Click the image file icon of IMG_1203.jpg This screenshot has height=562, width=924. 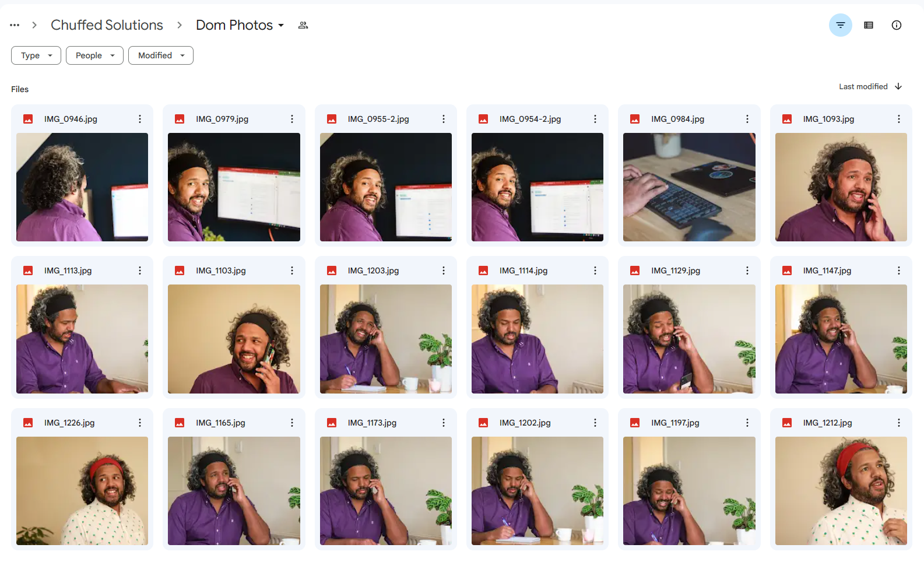pyautogui.click(x=332, y=271)
